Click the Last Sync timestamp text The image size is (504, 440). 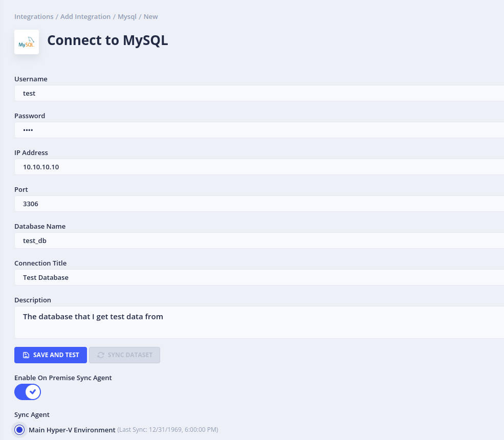(x=168, y=430)
